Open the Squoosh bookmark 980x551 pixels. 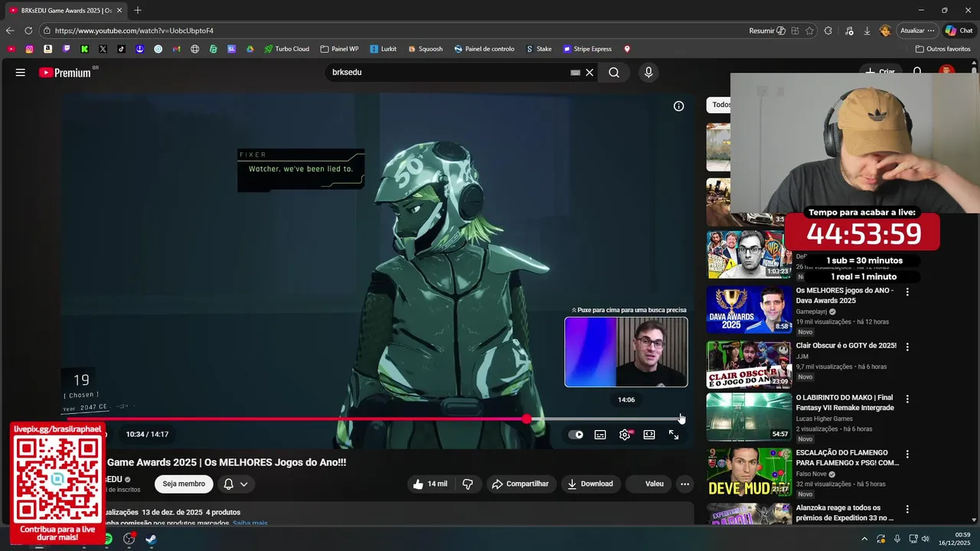coord(425,49)
